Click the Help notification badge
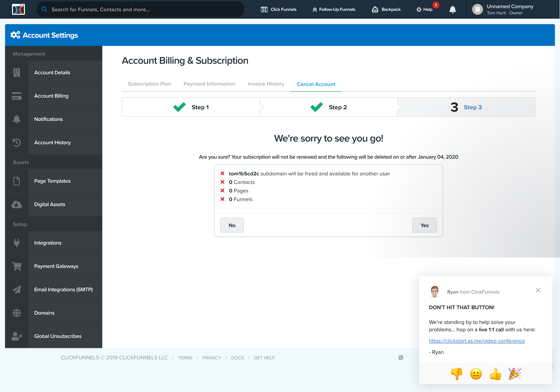 coord(436,5)
